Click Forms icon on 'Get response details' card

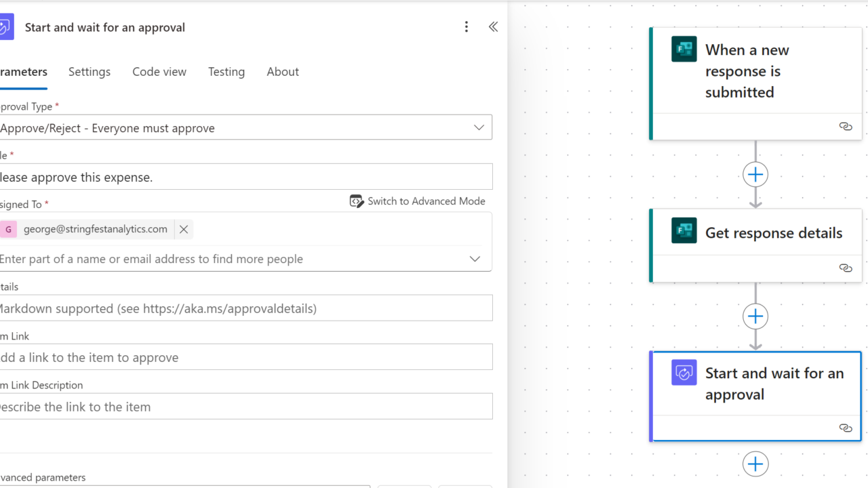684,230
